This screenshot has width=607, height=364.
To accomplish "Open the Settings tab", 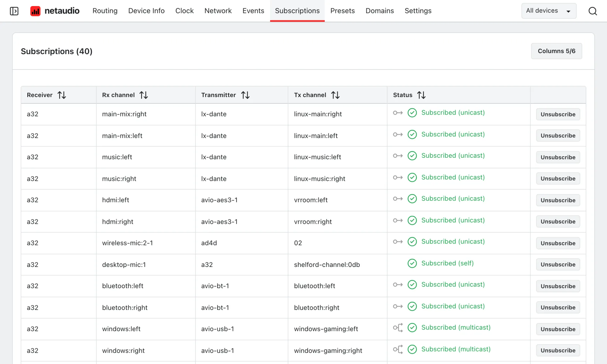I will (418, 11).
